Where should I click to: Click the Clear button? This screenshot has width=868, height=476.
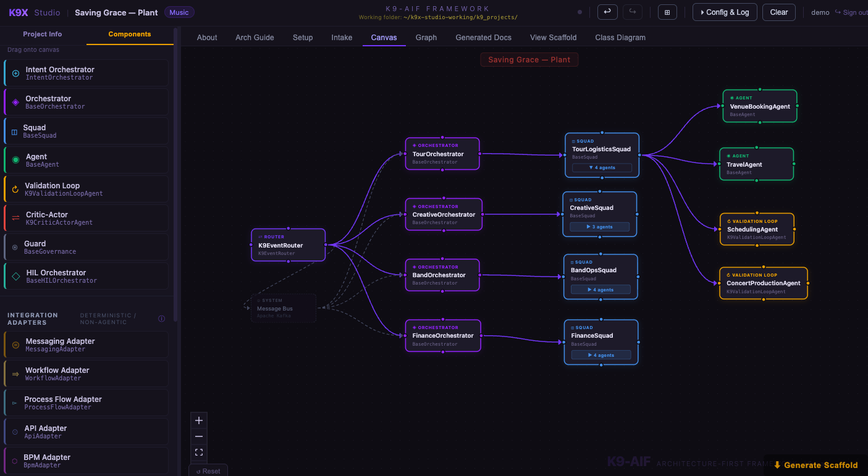point(779,12)
